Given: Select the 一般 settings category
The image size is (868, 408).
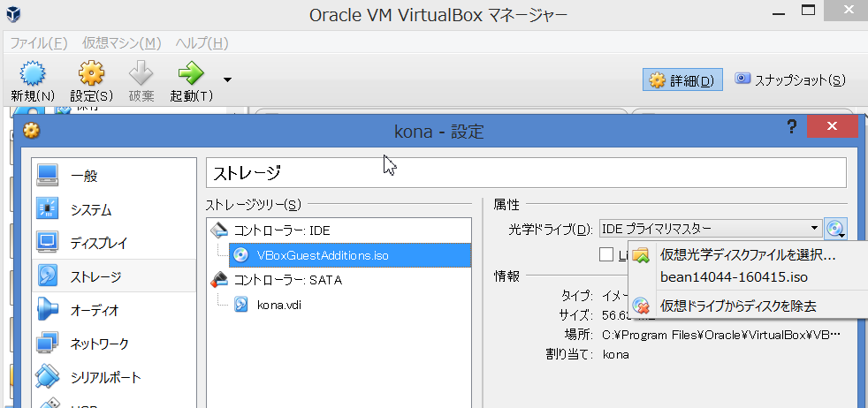Looking at the screenshot, I should tap(114, 175).
